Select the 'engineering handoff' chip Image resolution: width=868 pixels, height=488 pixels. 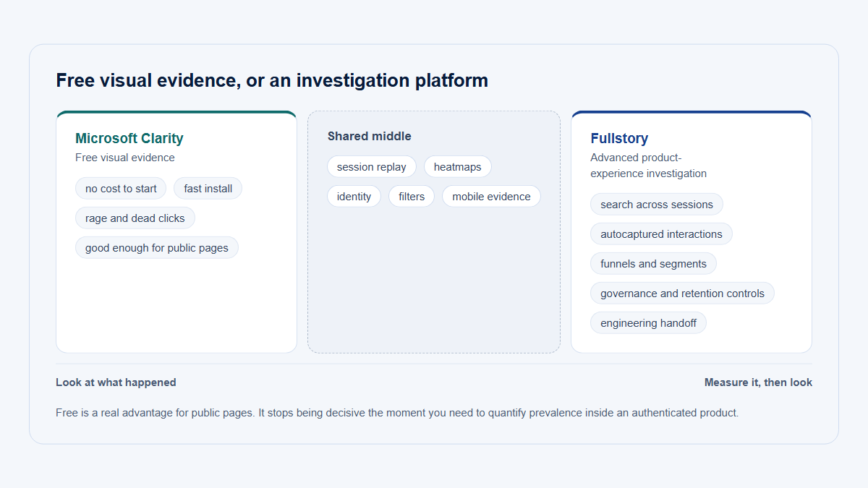pos(649,323)
